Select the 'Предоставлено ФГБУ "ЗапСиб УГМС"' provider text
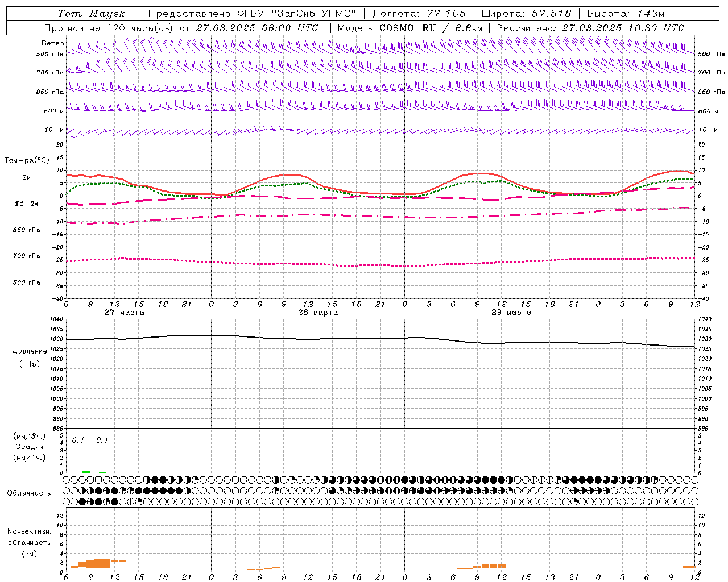The height and width of the screenshot is (582, 728). coord(252,14)
